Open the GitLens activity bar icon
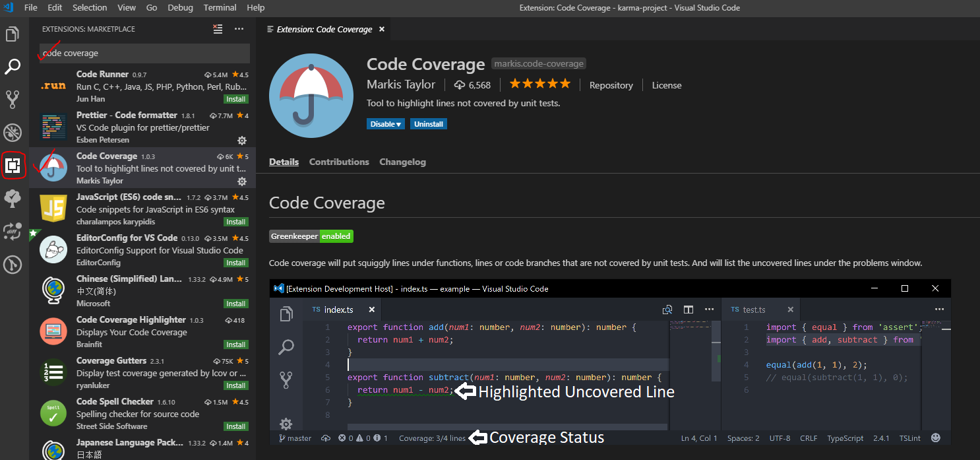Screen dimensions: 980x460 13,265
